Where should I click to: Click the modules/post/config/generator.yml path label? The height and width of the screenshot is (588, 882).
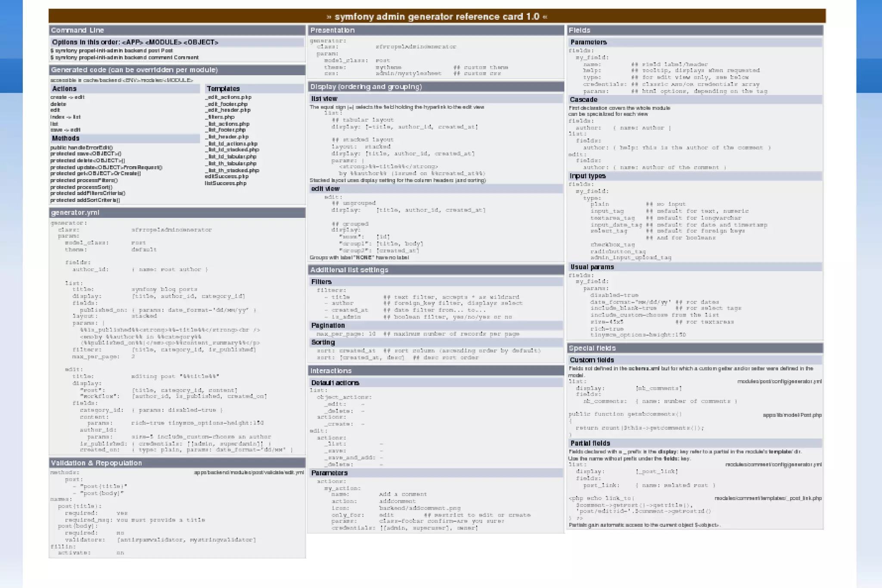pos(780,381)
